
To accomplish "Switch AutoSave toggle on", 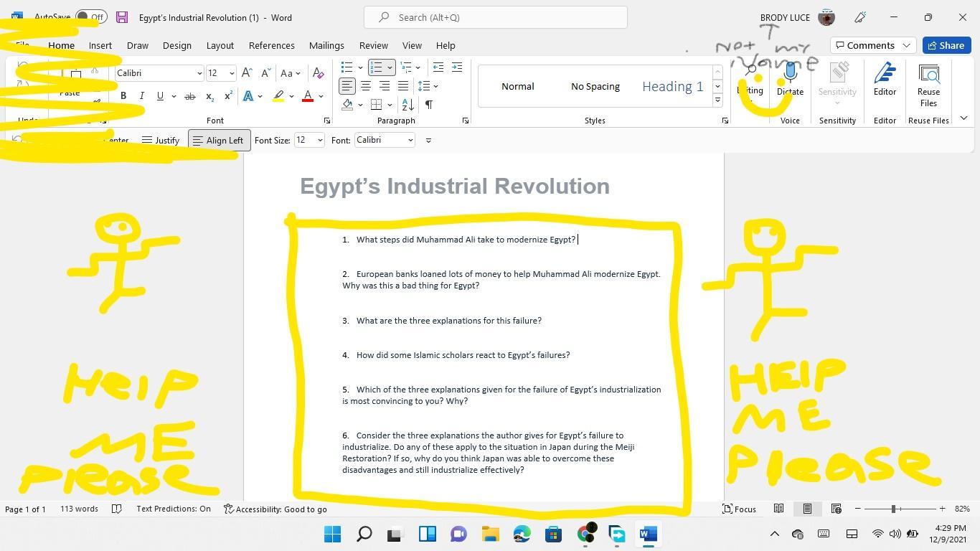I will click(x=91, y=17).
